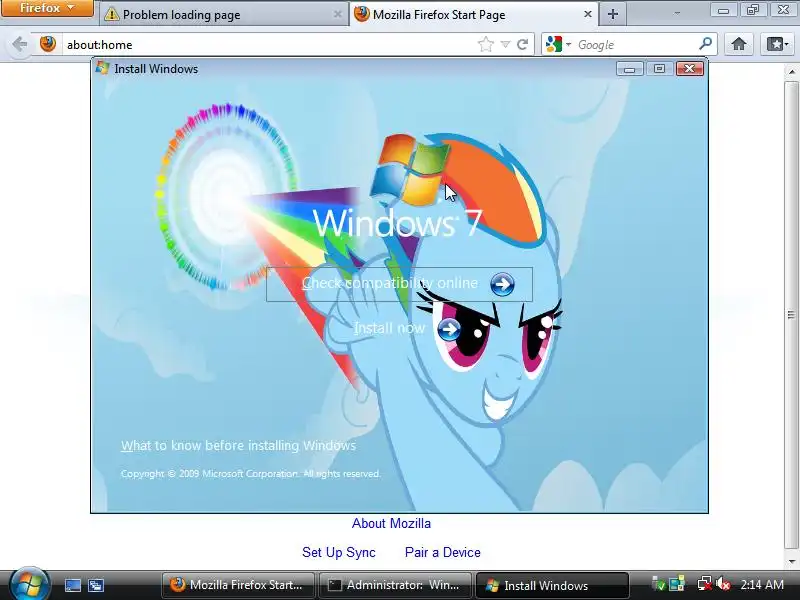Go to the Firefox home page button
Image resolution: width=800 pixels, height=600 pixels.
point(738,44)
